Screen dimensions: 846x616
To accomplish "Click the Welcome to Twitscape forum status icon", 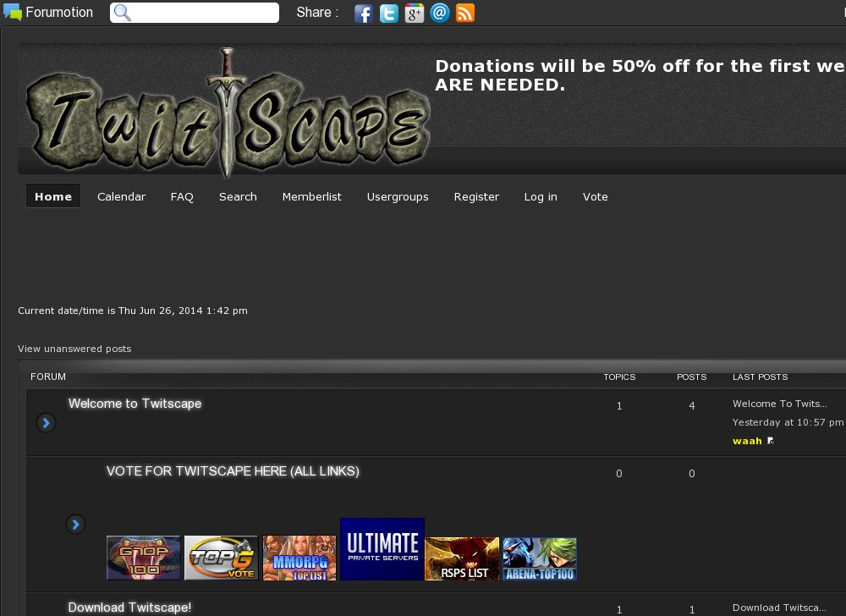I will (x=47, y=422).
